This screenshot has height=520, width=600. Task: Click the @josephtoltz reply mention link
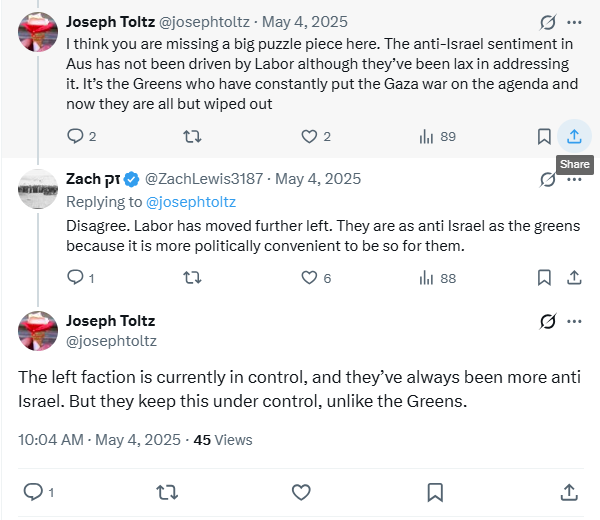191,202
